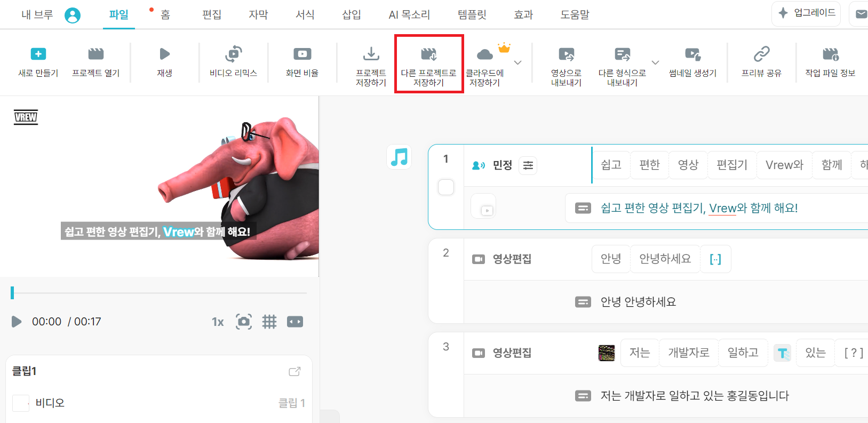Click the 새로 만들기 icon
Screen dimensions: 868x423
pyautogui.click(x=38, y=54)
